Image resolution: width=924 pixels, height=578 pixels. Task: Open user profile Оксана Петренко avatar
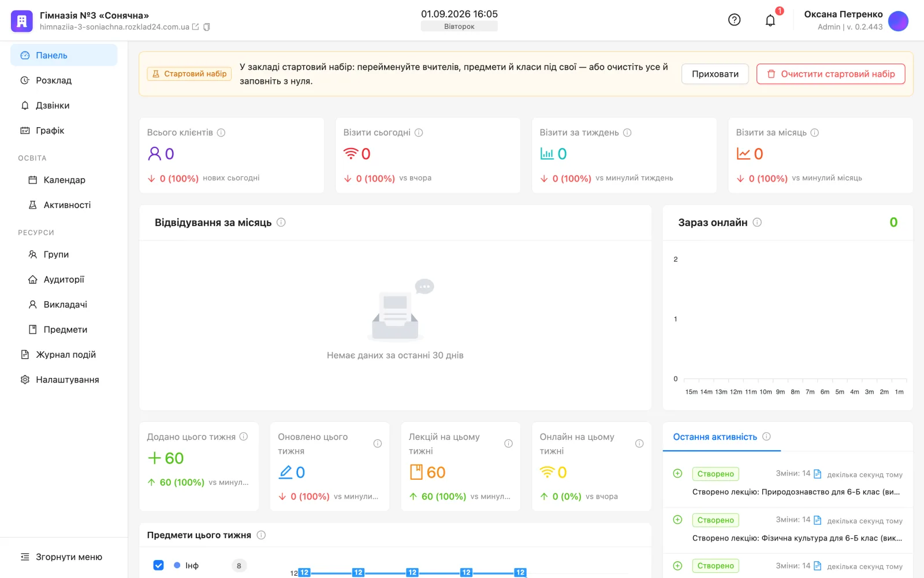click(x=898, y=21)
